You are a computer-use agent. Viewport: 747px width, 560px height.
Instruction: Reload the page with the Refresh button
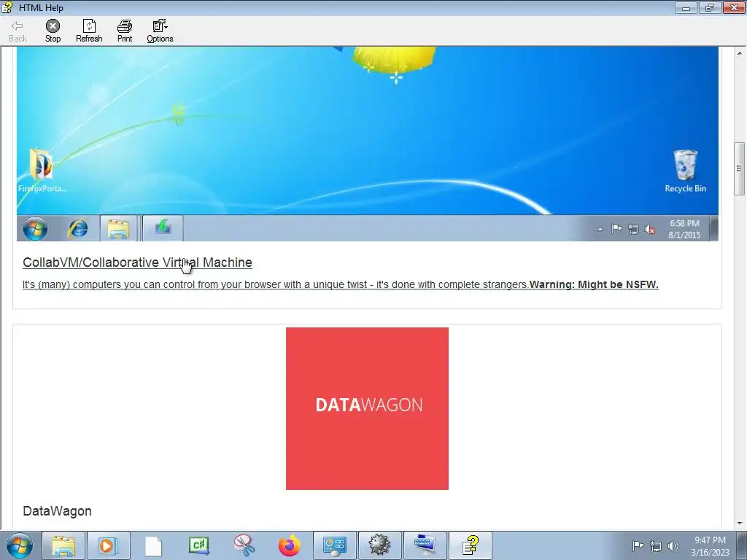pos(89,31)
